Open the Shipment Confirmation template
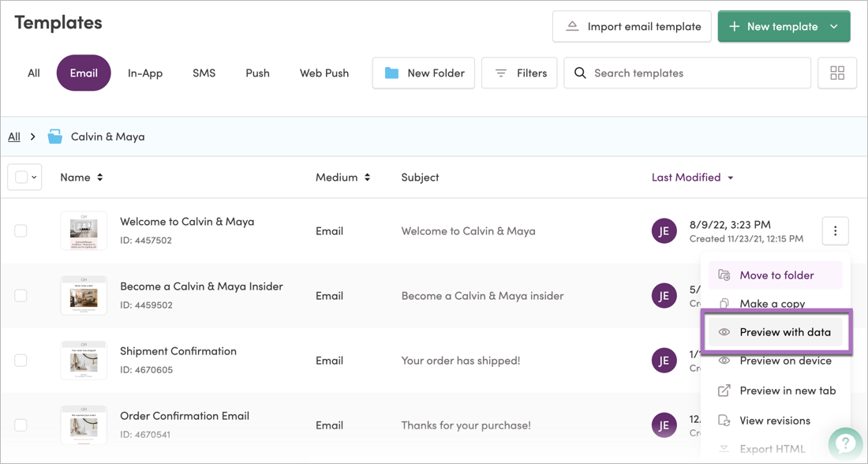 [178, 351]
